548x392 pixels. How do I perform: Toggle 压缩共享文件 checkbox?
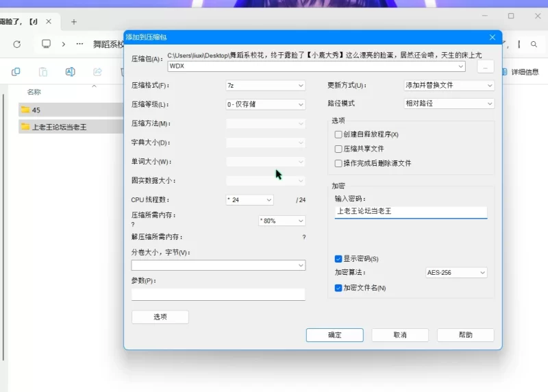[x=338, y=149]
